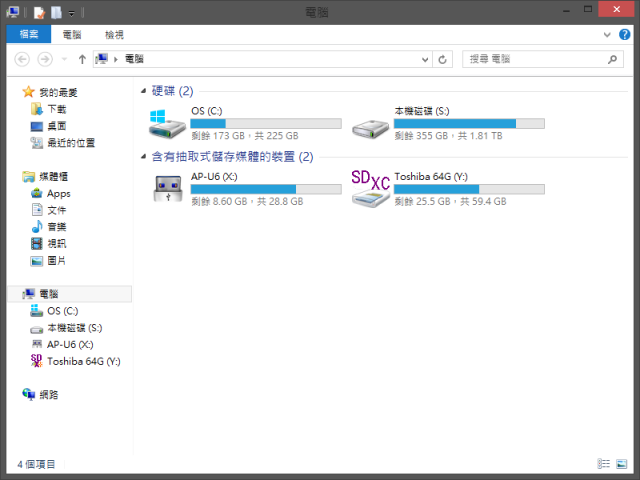Click the 文件 documents icon
Image resolution: width=640 pixels, height=480 pixels.
37,210
